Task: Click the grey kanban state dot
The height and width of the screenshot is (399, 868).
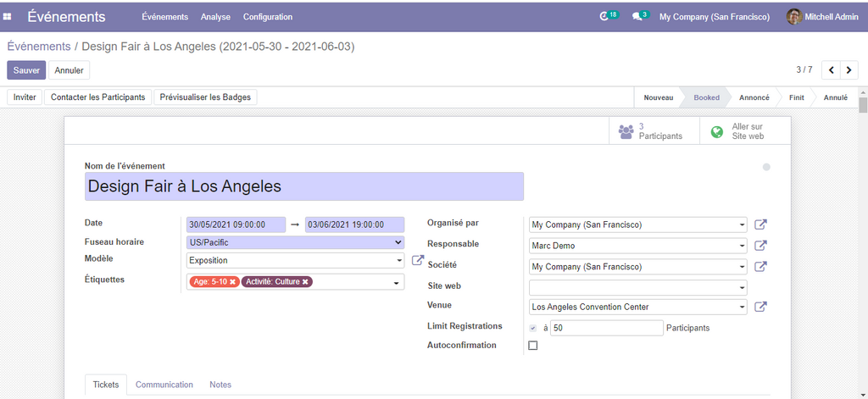Action: [766, 167]
